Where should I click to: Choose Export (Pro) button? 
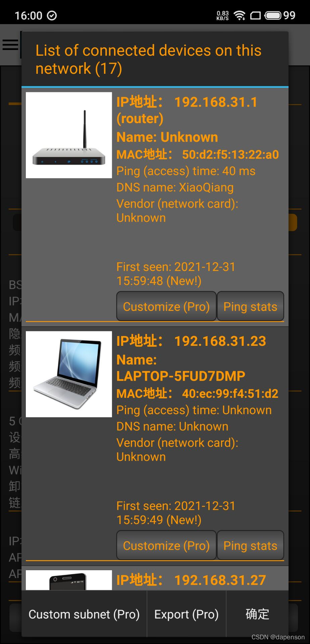pos(187,614)
